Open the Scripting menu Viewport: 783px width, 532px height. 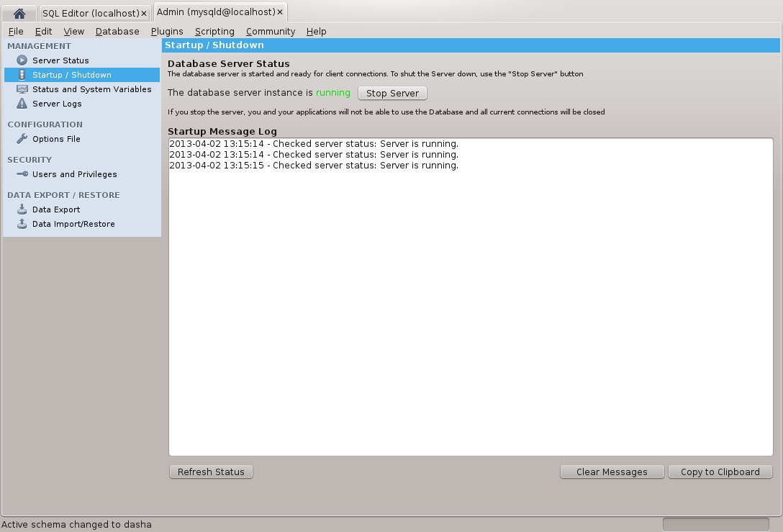click(214, 32)
